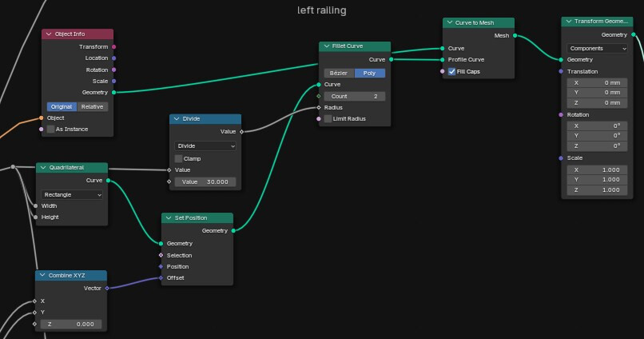Click the Scale Z field
Image resolution: width=644 pixels, height=339 pixels.
(x=597, y=189)
